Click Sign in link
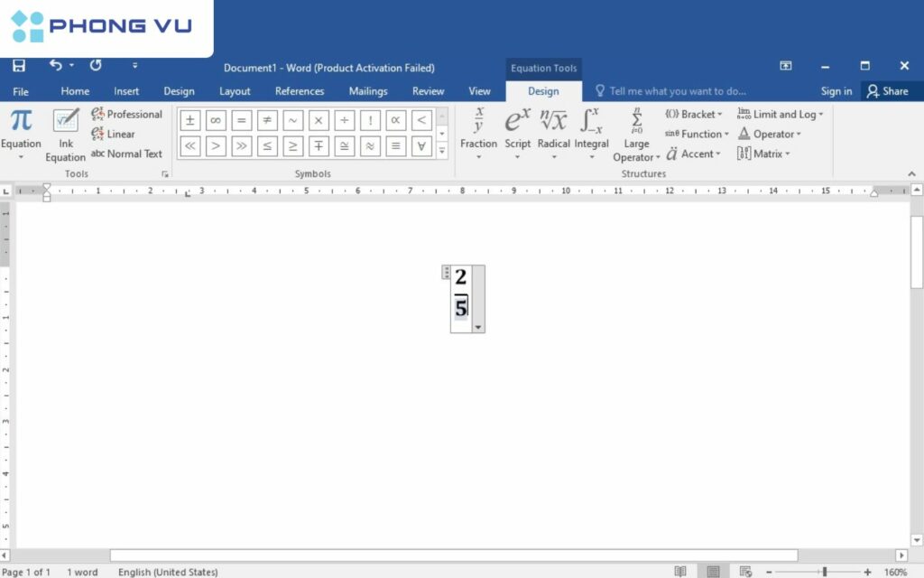Screen dimensions: 924x578 (x=836, y=91)
